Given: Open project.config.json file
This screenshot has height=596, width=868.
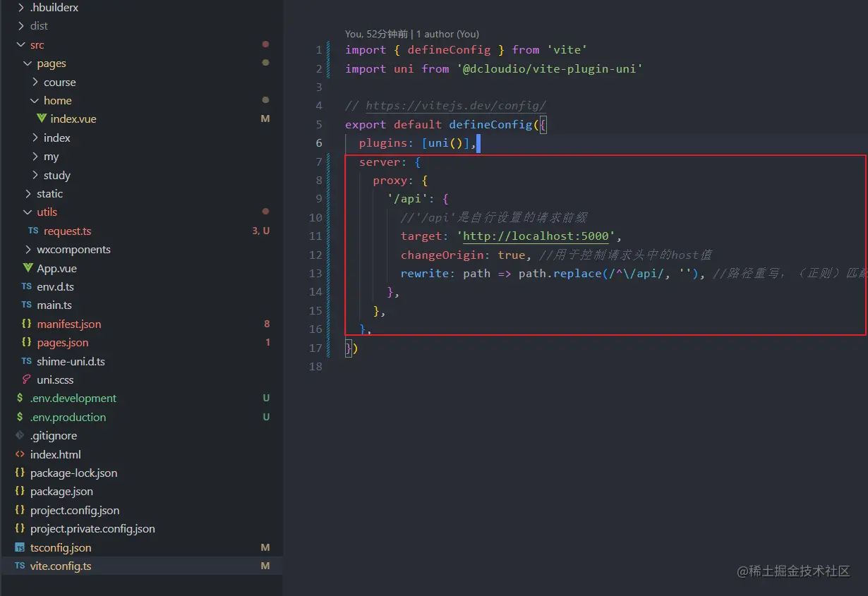Looking at the screenshot, I should pos(75,511).
